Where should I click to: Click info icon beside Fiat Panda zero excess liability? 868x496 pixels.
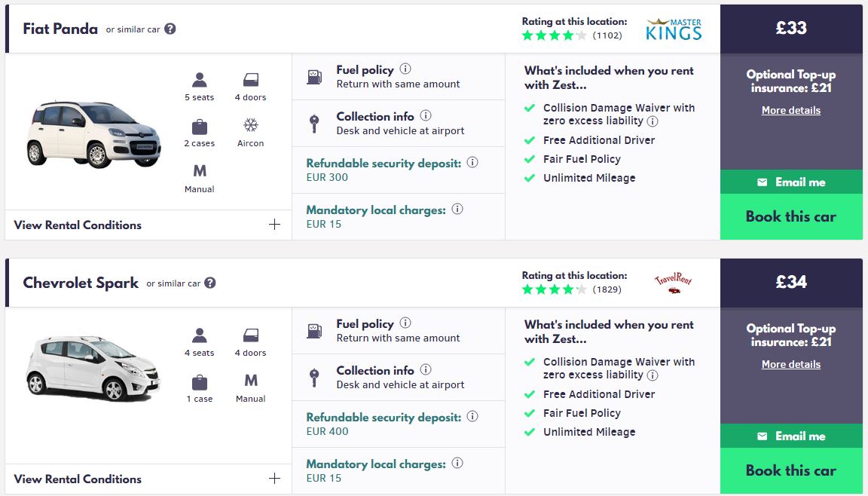pyautogui.click(x=653, y=121)
